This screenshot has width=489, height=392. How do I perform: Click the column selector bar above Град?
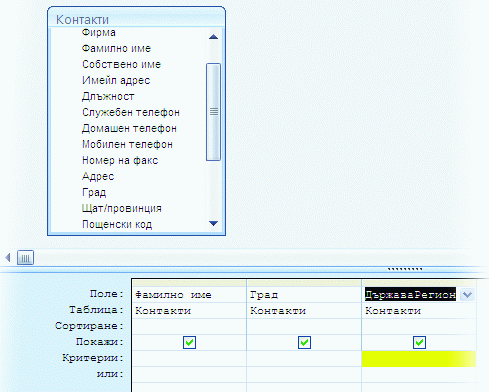pyautogui.click(x=304, y=283)
